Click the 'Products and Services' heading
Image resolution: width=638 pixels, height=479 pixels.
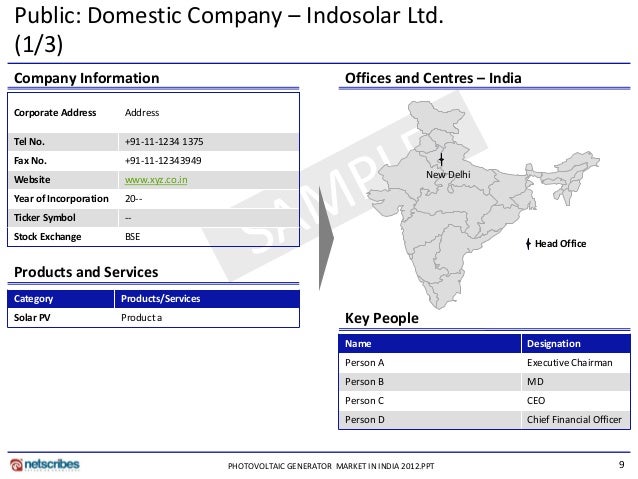[x=86, y=272]
